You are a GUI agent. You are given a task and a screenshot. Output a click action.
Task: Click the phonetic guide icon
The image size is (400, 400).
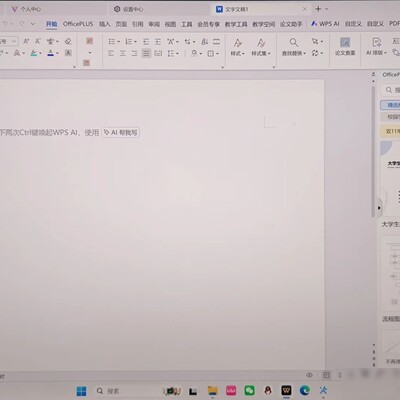pyautogui.click(x=50, y=41)
